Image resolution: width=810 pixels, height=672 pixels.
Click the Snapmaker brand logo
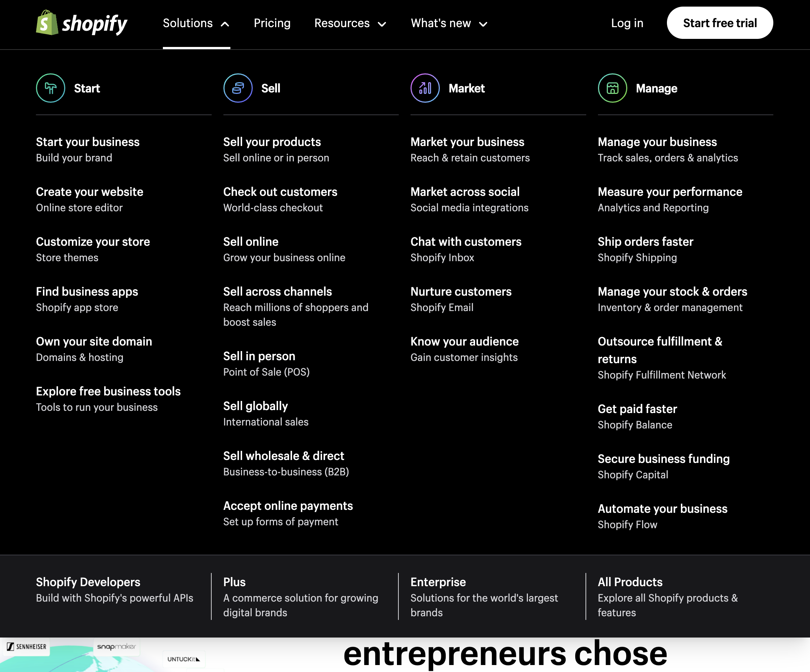coord(117,647)
